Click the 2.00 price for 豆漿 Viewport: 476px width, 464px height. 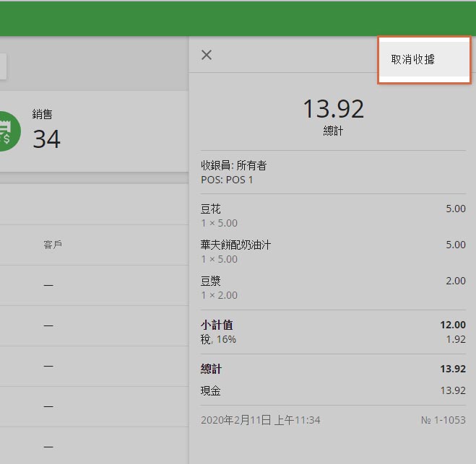pyautogui.click(x=456, y=281)
